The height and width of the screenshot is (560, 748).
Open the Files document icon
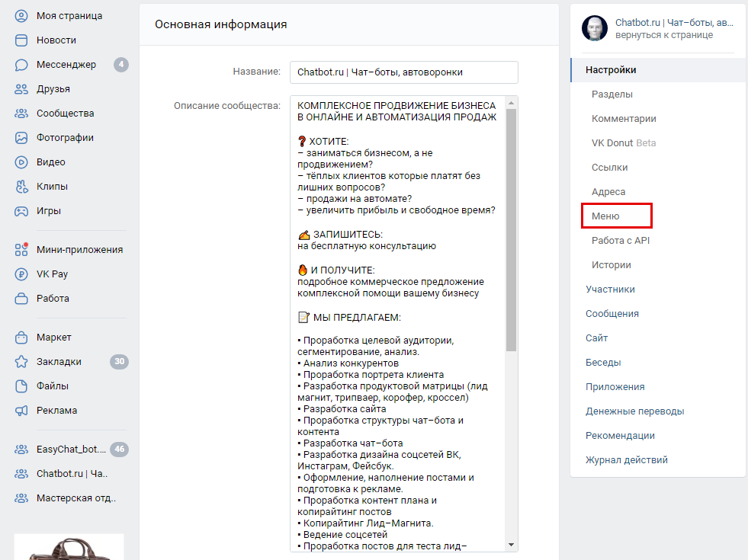tap(21, 386)
